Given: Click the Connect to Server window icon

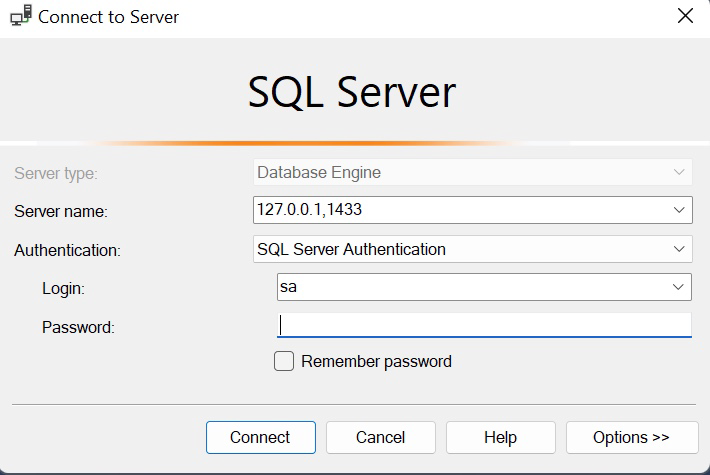Looking at the screenshot, I should pyautogui.click(x=20, y=17).
